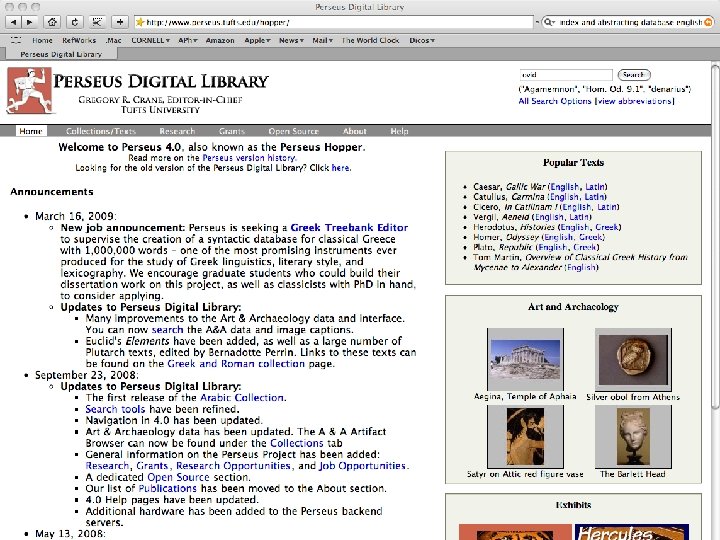Viewport: 720px width, 540px height.
Task: Open the Hercules exhibit image
Action: (632, 532)
